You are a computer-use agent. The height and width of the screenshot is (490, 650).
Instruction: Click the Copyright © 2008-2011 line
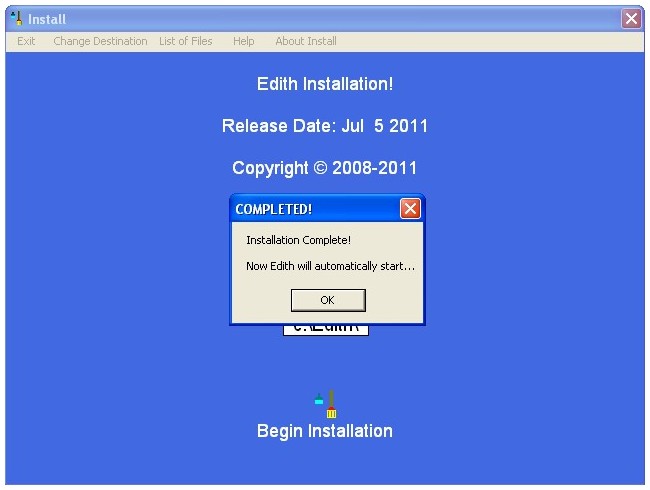pyautogui.click(x=325, y=168)
